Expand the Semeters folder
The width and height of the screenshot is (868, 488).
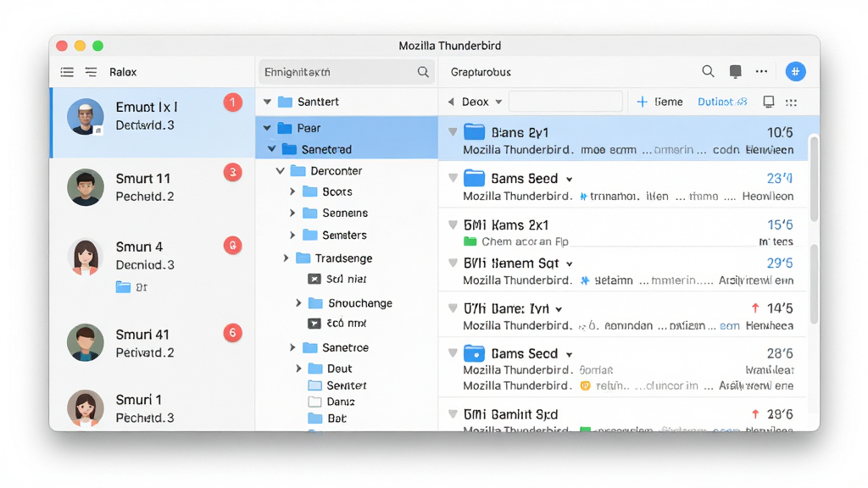click(292, 236)
